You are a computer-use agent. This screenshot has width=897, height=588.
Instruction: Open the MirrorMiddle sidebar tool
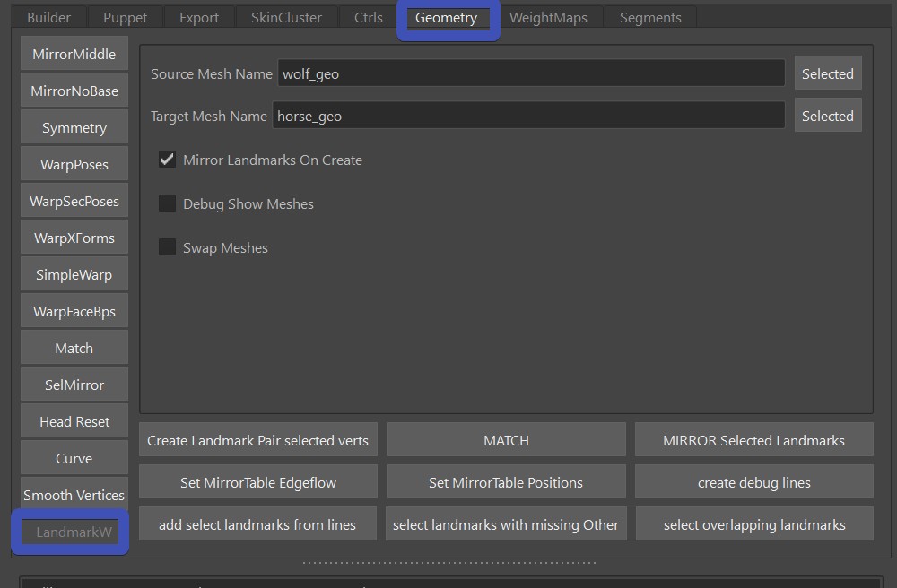click(x=74, y=54)
